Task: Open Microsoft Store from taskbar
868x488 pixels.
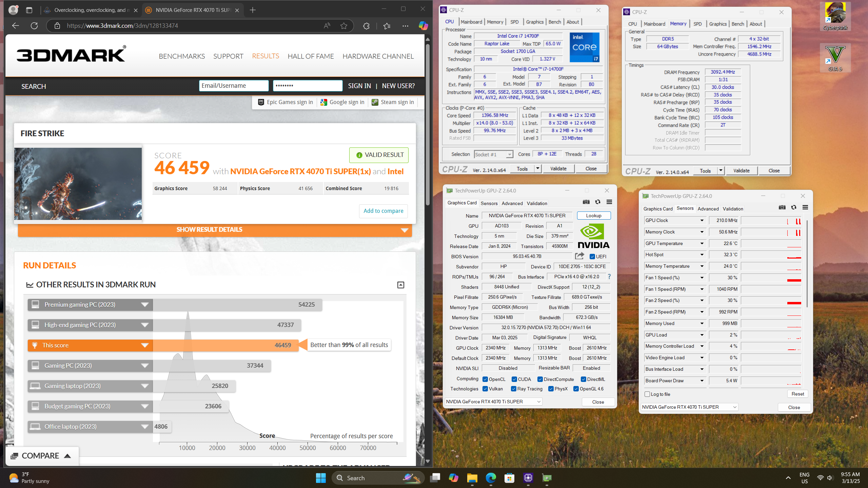Action: [509, 478]
